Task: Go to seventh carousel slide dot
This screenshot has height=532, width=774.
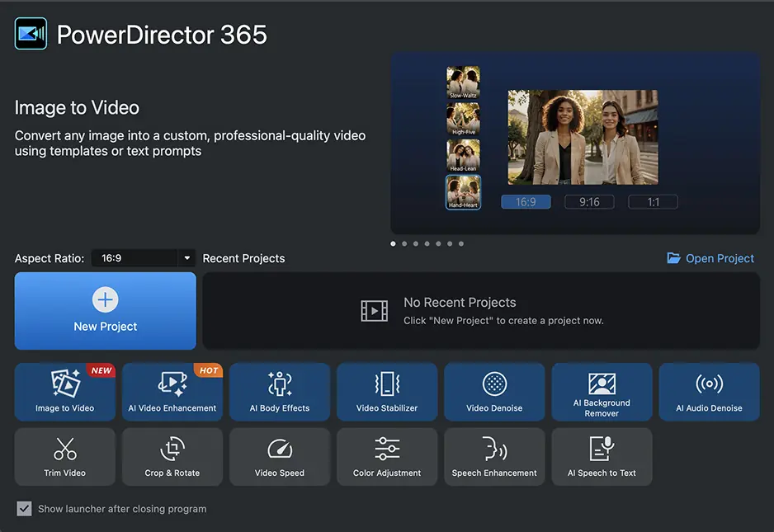Action: [461, 244]
